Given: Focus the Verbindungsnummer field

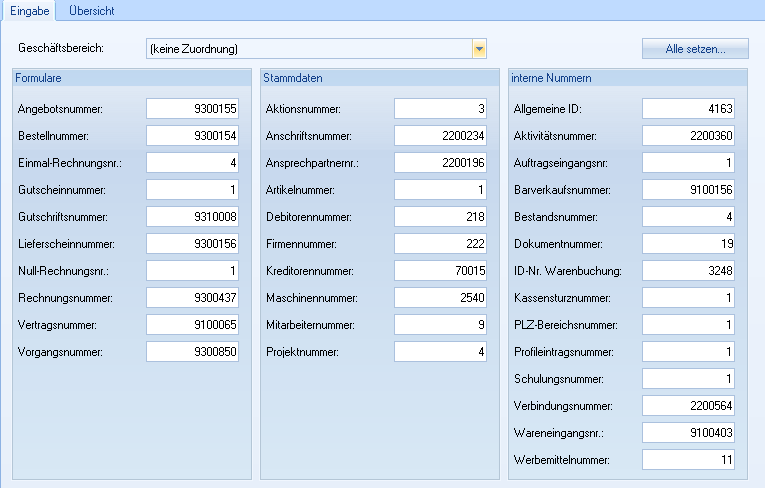Looking at the screenshot, I should 688,405.
